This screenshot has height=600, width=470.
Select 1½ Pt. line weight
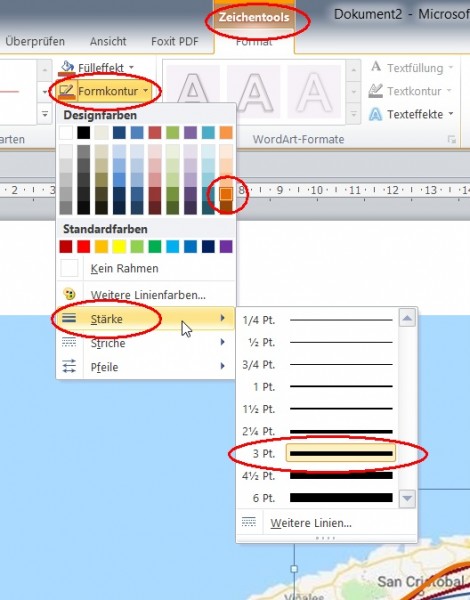coord(318,409)
